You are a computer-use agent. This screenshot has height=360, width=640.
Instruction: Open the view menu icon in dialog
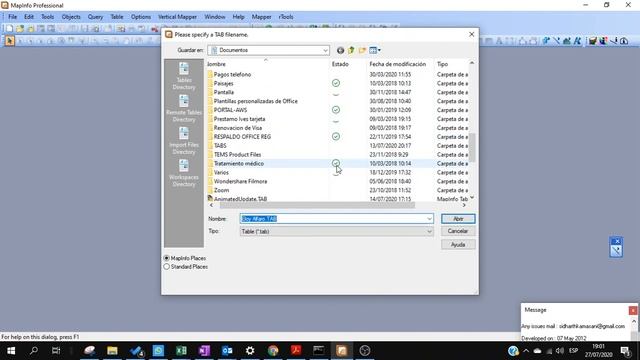375,50
